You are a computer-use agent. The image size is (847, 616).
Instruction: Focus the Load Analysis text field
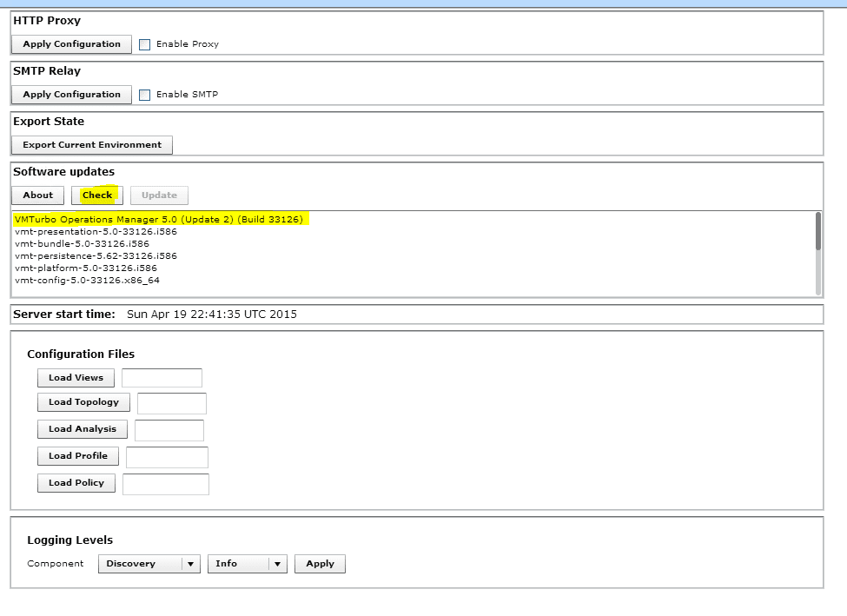click(169, 430)
